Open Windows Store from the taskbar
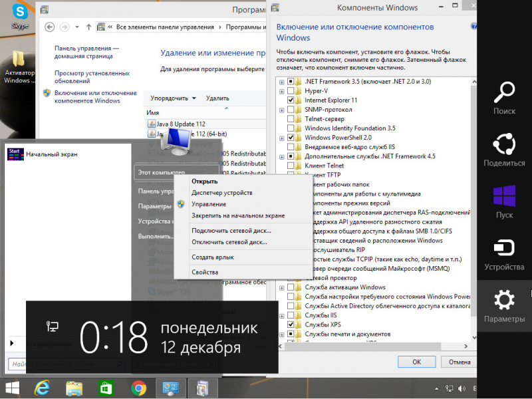This screenshot has height=399, width=532. click(x=106, y=388)
